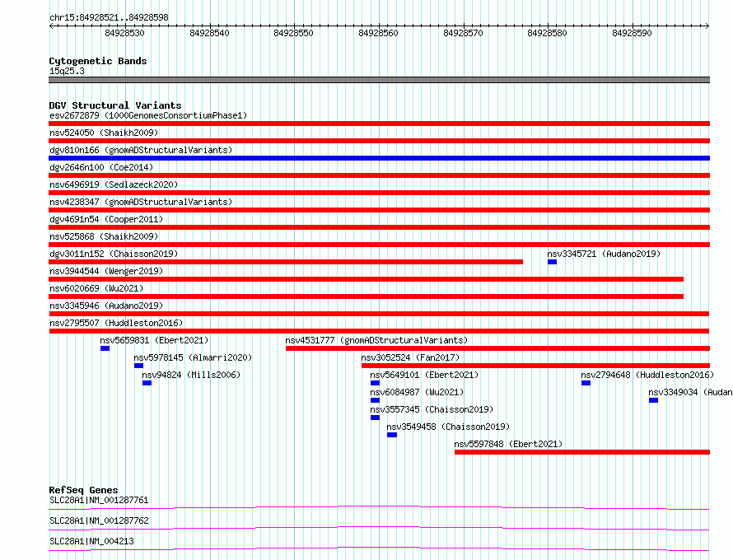Screen dimensions: 733x560
Task: Click the right arrow of the ruler
Action: [707, 26]
